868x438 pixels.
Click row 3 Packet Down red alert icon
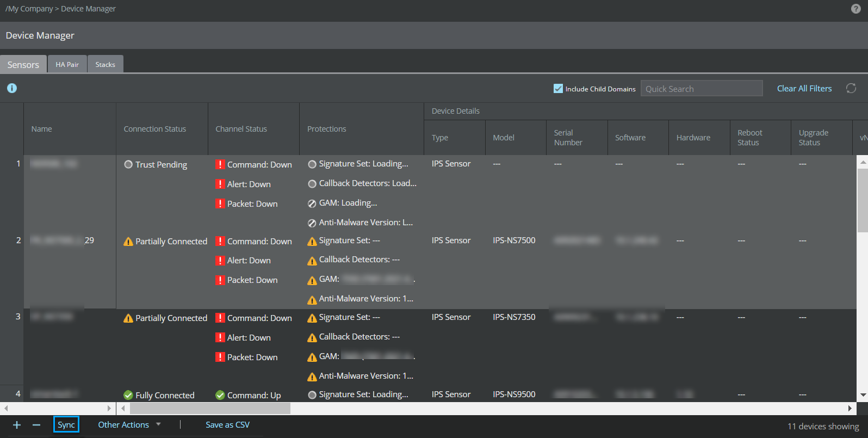[220, 357]
